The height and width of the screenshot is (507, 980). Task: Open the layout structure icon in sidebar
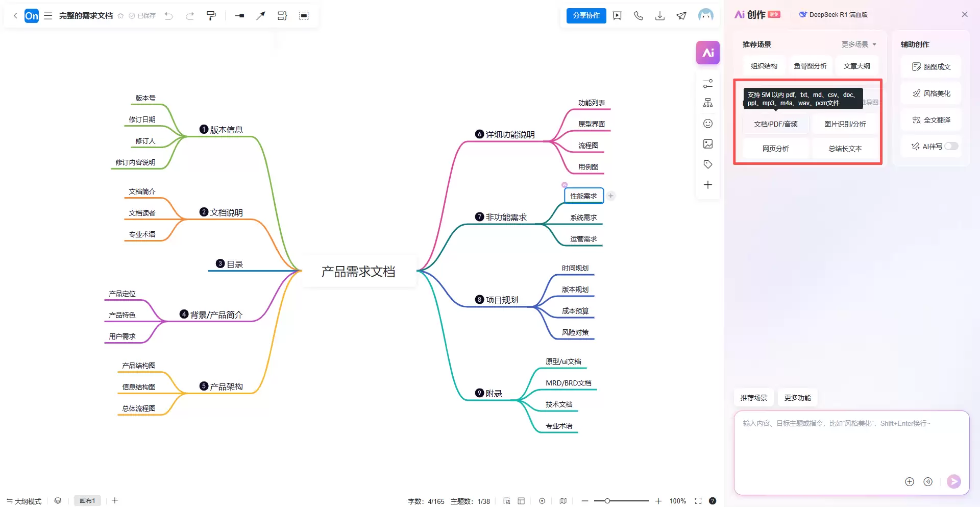coord(708,103)
